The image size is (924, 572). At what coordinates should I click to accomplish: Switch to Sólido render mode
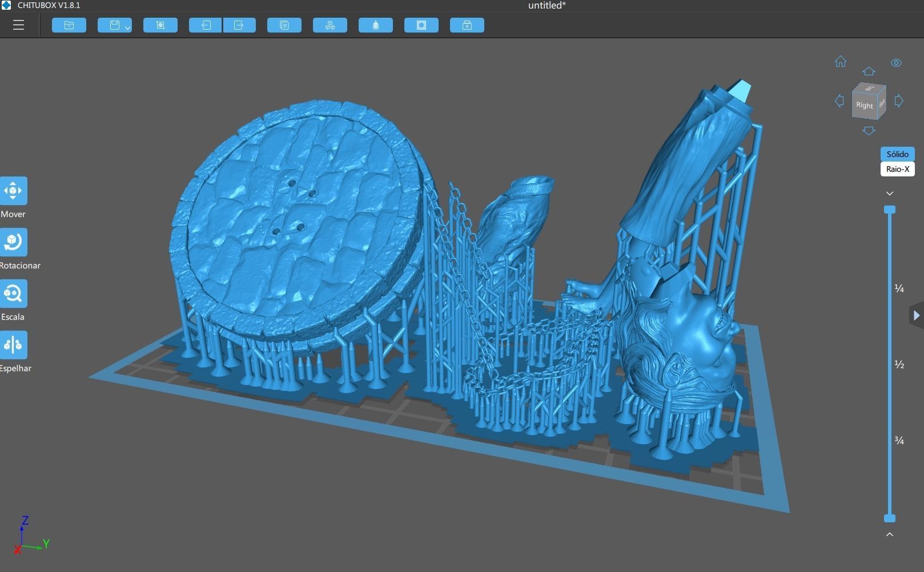point(898,154)
